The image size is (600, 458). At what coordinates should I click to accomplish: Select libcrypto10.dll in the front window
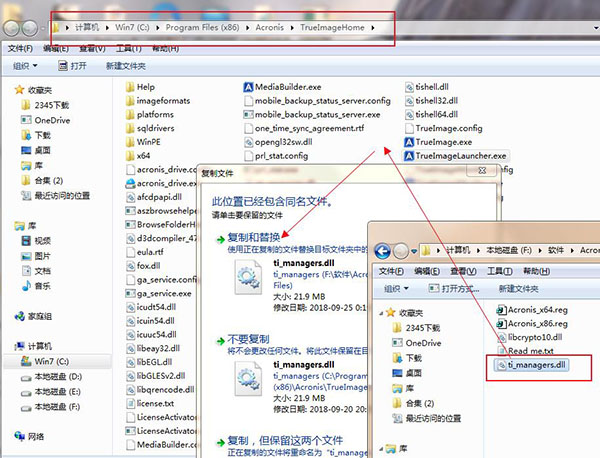pos(530,337)
